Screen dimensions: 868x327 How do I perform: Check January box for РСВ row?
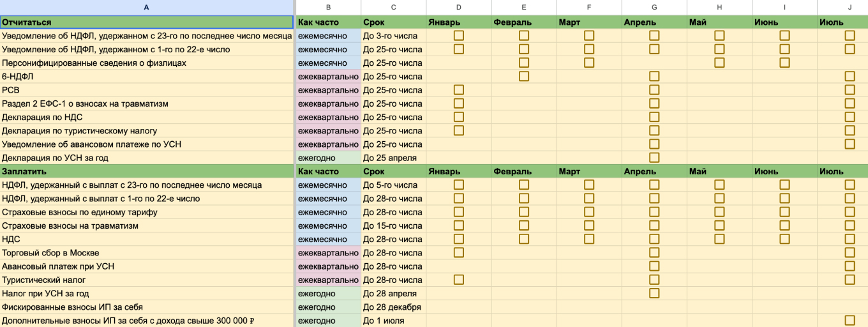tap(459, 90)
